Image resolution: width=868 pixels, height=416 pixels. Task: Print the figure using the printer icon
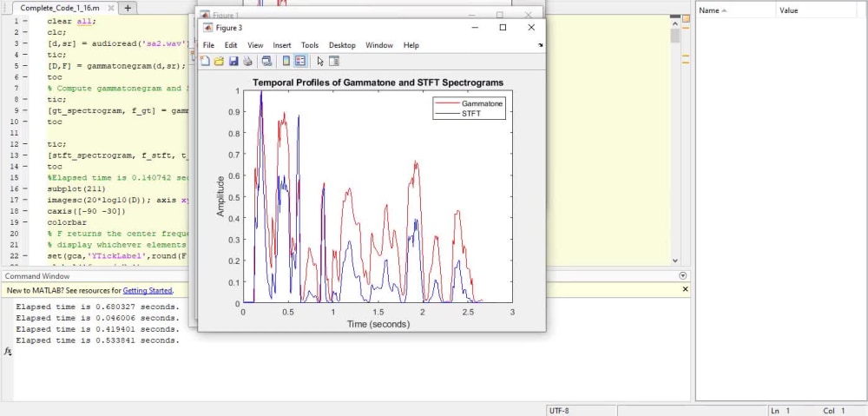(247, 61)
